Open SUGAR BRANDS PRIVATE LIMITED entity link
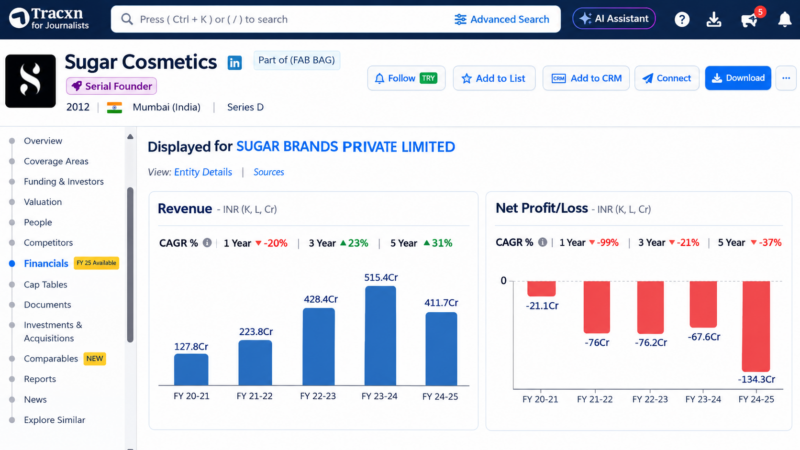This screenshot has height=450, width=800. click(x=345, y=147)
